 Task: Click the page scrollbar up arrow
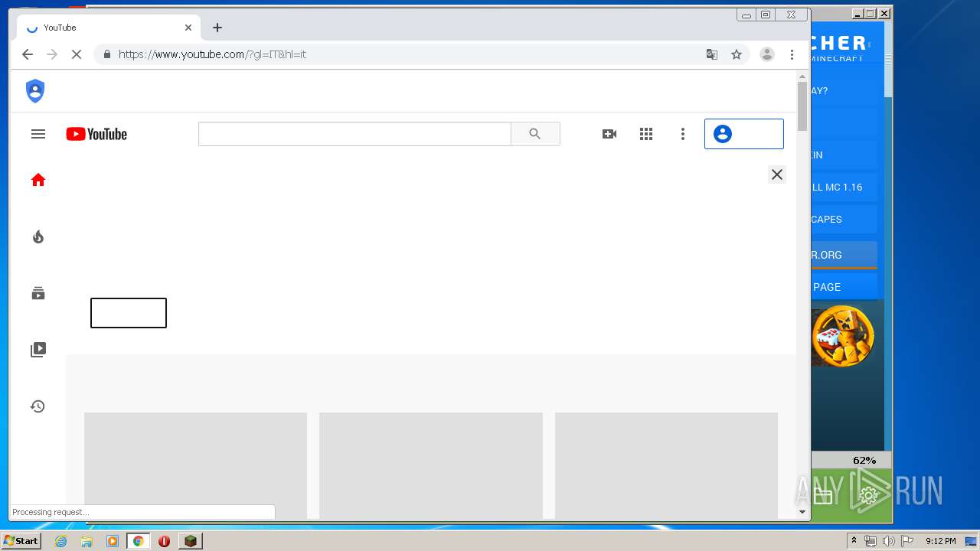(x=802, y=77)
